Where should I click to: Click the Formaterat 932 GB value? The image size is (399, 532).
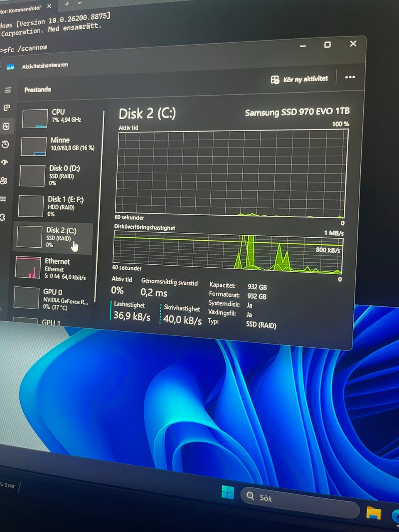coord(257,296)
